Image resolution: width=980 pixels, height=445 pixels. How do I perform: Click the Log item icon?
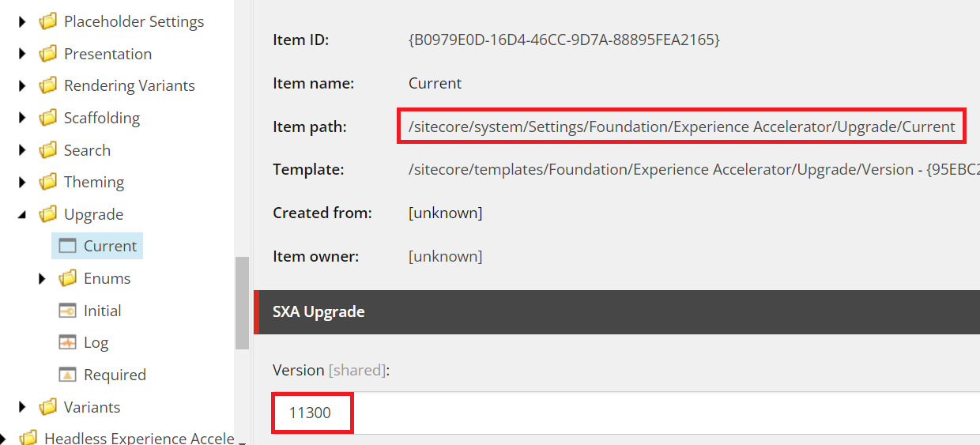67,342
